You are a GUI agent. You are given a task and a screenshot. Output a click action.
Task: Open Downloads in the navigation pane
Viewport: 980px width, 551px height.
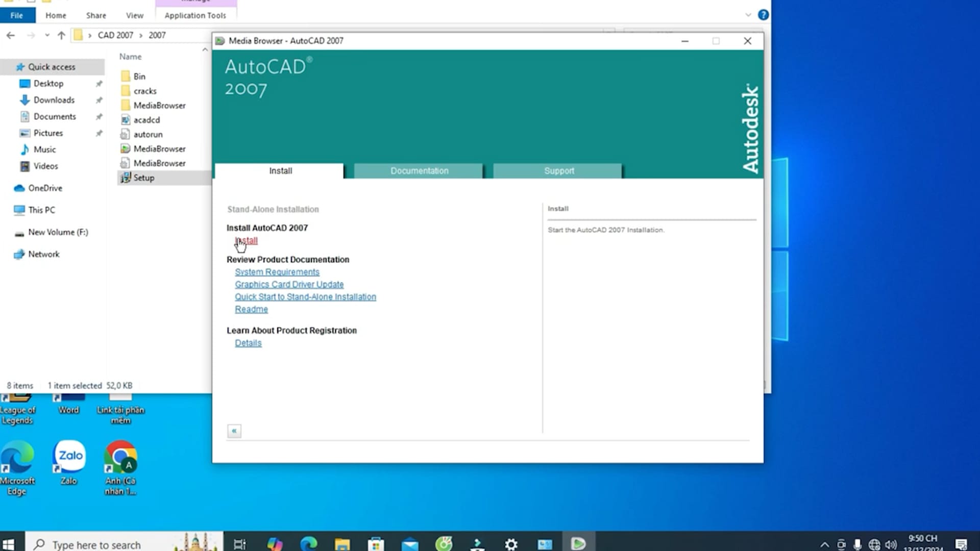point(54,100)
